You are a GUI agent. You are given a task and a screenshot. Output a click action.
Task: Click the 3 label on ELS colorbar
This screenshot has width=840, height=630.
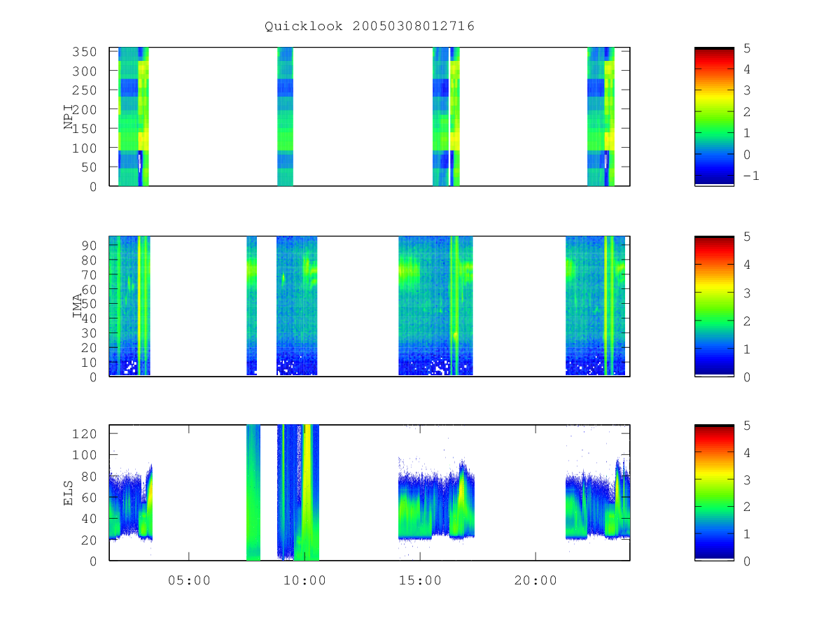tap(746, 479)
